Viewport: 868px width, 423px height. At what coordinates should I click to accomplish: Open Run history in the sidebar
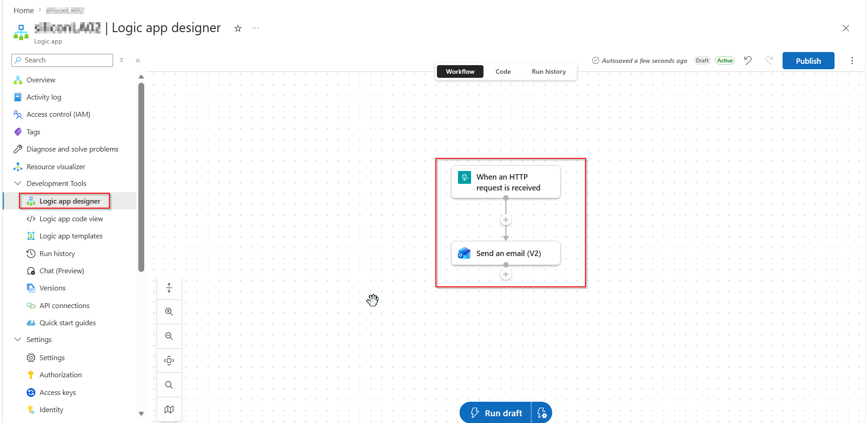click(x=57, y=254)
